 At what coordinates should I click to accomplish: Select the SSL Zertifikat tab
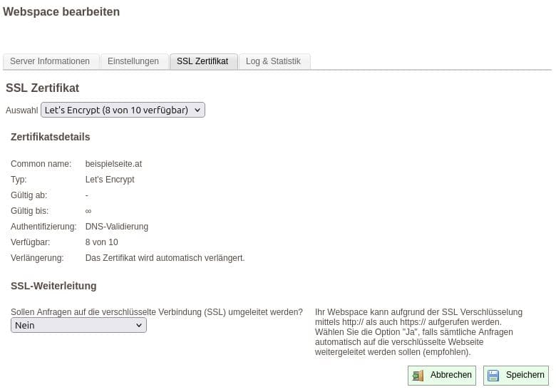pyautogui.click(x=203, y=61)
